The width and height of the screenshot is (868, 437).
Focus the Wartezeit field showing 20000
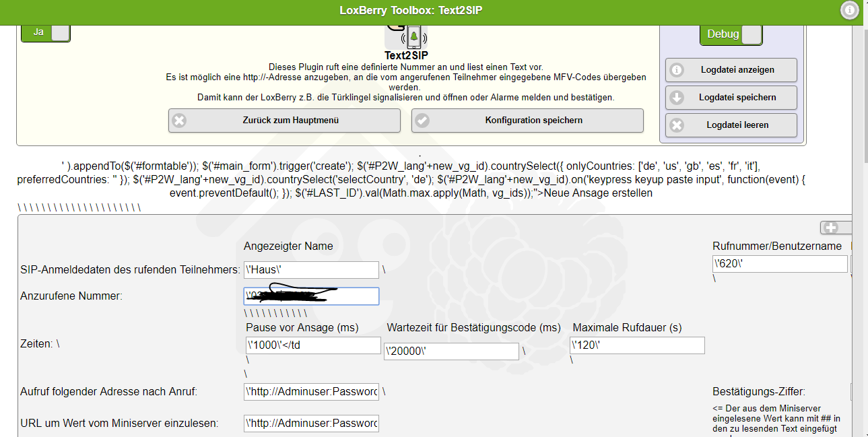click(451, 351)
